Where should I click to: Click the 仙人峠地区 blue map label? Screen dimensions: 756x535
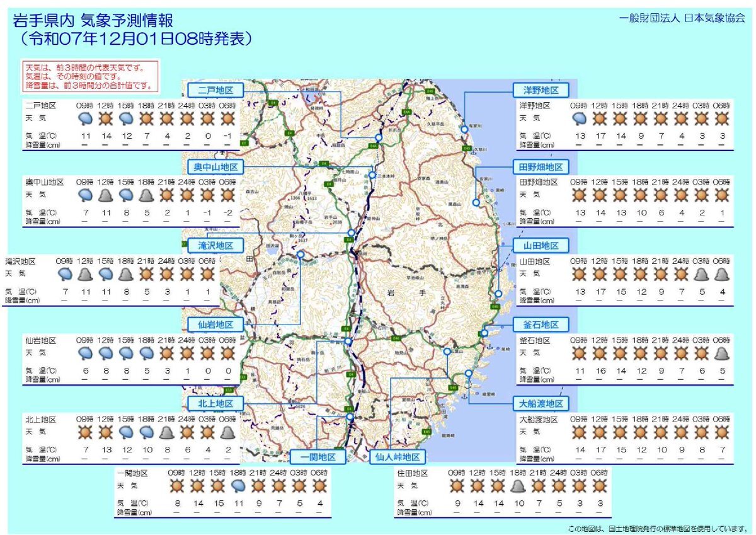397,457
